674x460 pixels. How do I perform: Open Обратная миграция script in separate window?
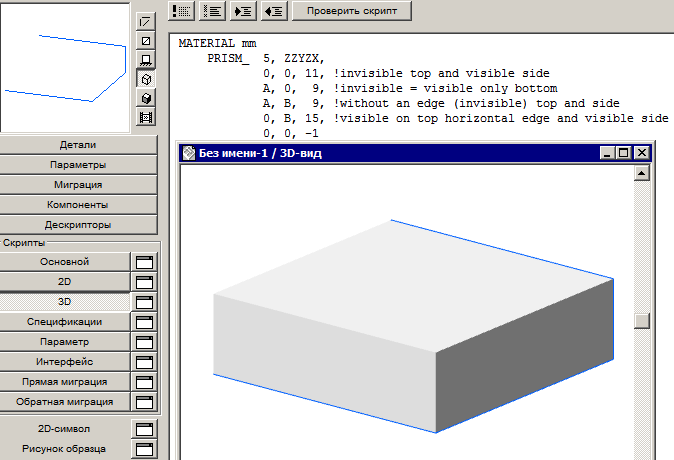tap(144, 402)
